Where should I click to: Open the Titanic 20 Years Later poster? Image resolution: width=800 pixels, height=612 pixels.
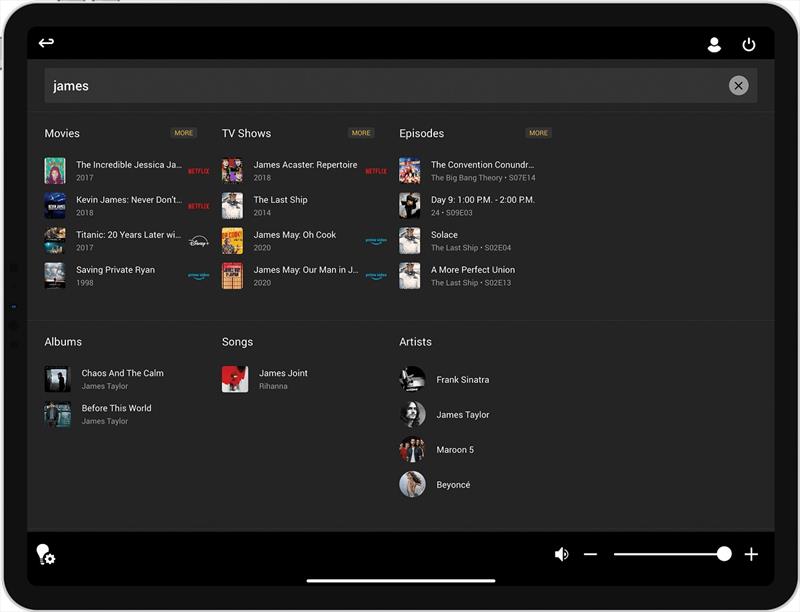pyautogui.click(x=55, y=241)
